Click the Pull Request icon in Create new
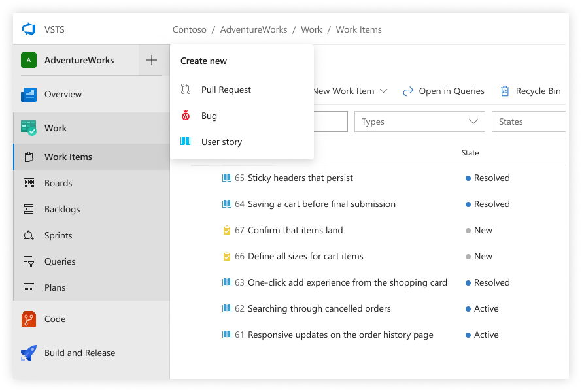Screen dimensions: 582x392 [x=186, y=90]
